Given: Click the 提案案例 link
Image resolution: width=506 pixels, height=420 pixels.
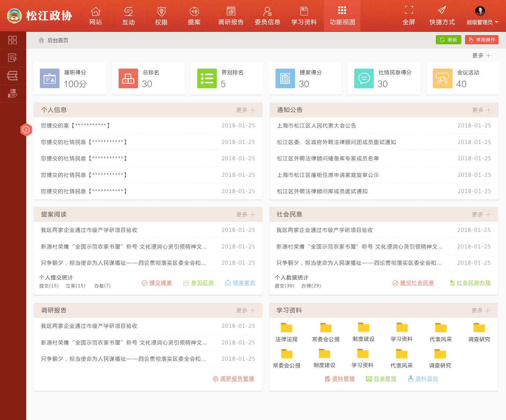Looking at the screenshot, I should tap(240, 283).
